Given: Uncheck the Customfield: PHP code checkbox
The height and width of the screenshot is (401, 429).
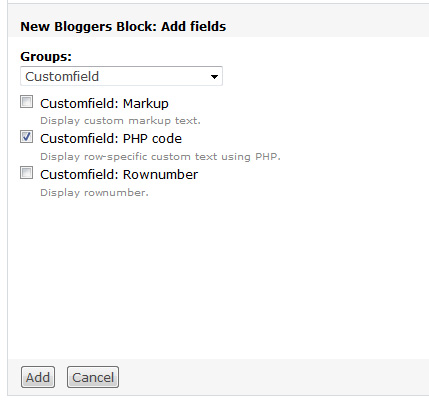Looking at the screenshot, I should click(x=26, y=137).
